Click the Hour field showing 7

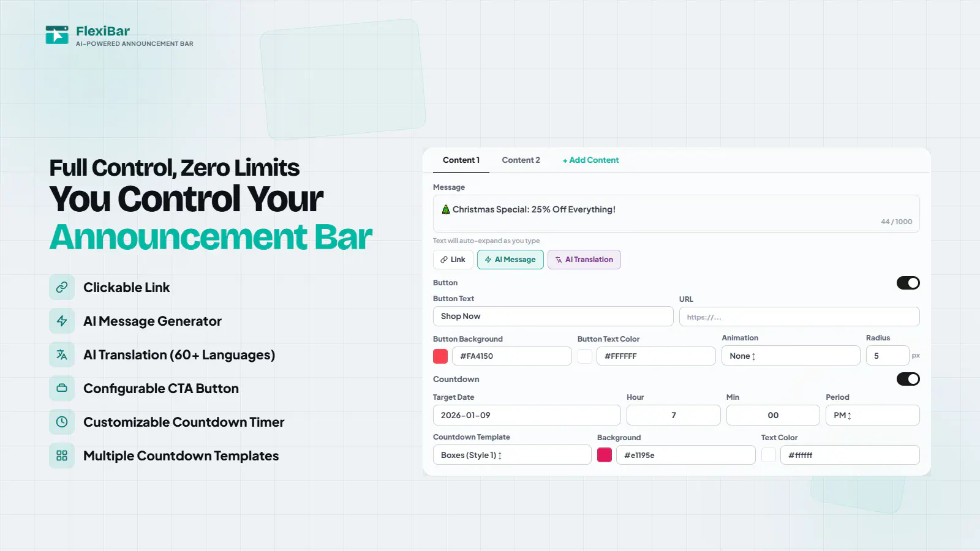point(674,415)
